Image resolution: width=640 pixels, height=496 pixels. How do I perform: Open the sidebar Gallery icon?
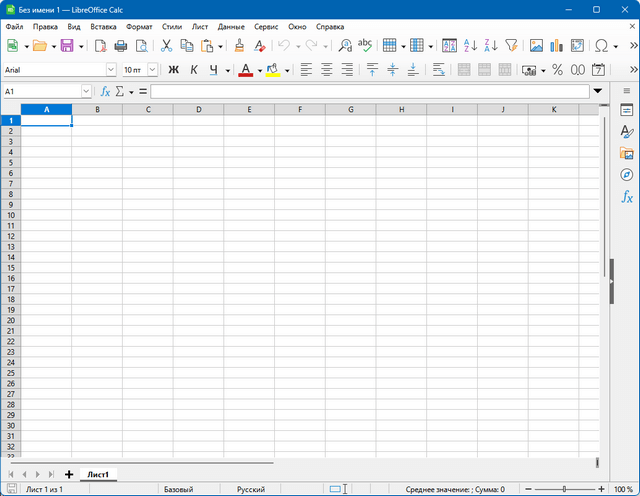pos(627,153)
